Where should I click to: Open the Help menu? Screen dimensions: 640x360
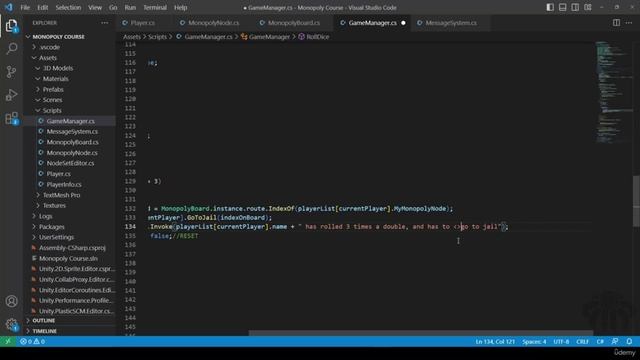point(180,7)
